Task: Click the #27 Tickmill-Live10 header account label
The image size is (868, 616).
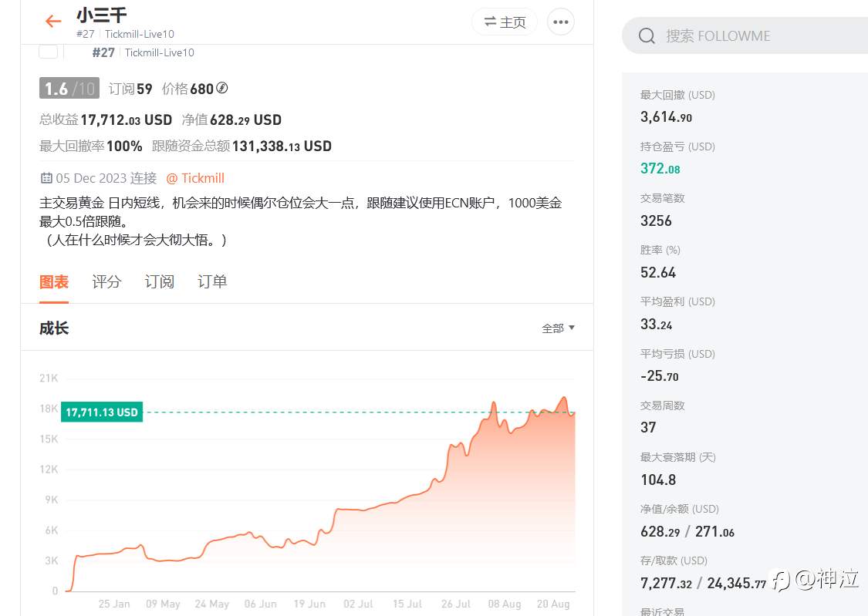Action: (x=125, y=34)
